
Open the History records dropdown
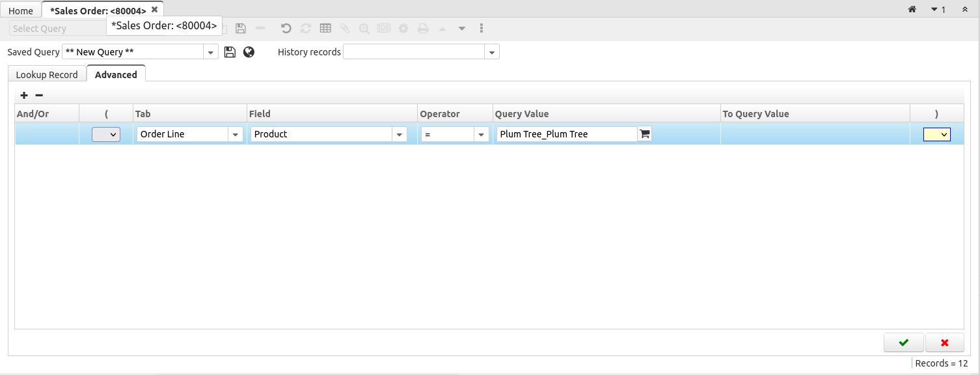point(492,52)
